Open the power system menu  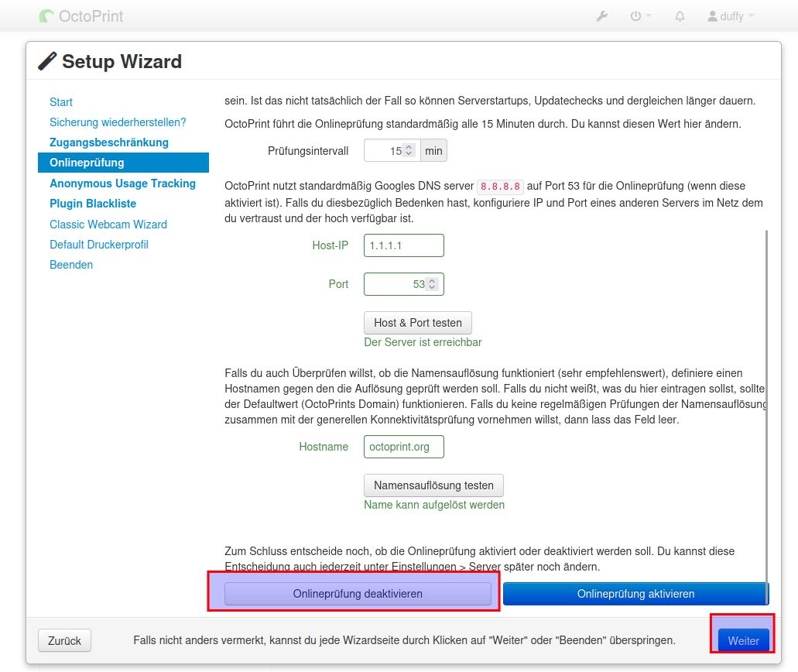tap(640, 16)
